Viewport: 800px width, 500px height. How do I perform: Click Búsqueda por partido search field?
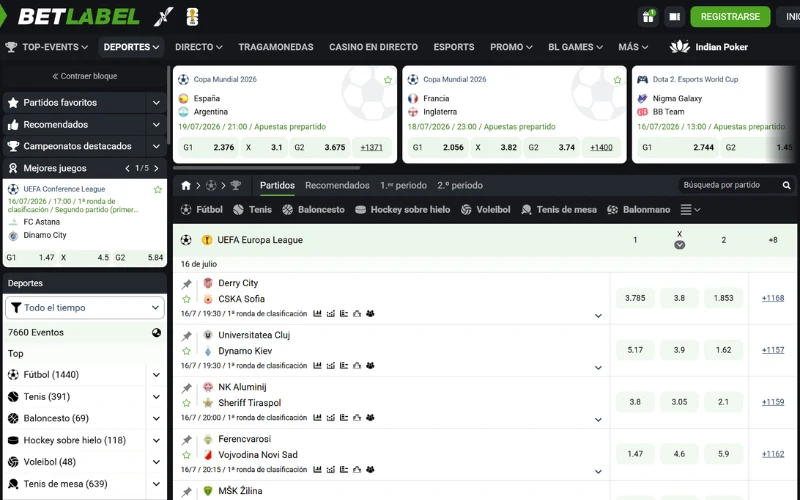[x=730, y=185]
